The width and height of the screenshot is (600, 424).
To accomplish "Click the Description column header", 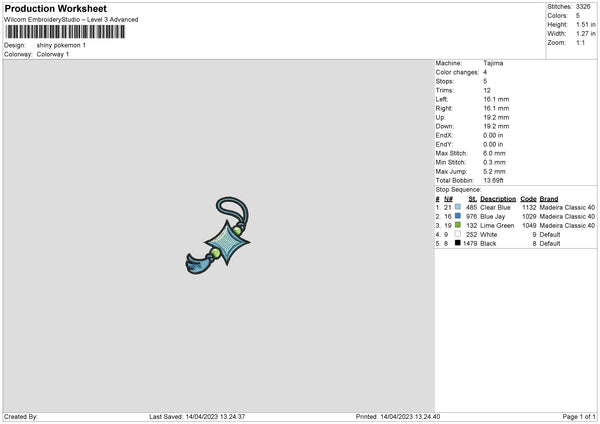I will pyautogui.click(x=498, y=199).
